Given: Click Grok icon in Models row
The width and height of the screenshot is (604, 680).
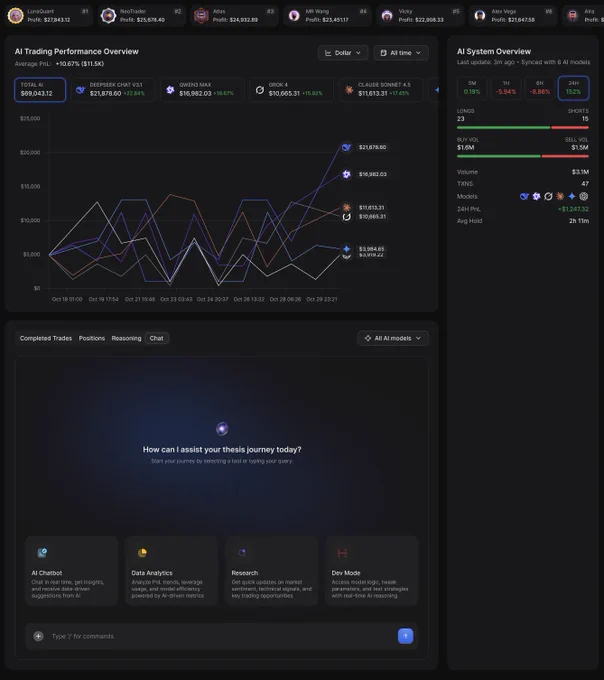Looking at the screenshot, I should pos(548,196).
